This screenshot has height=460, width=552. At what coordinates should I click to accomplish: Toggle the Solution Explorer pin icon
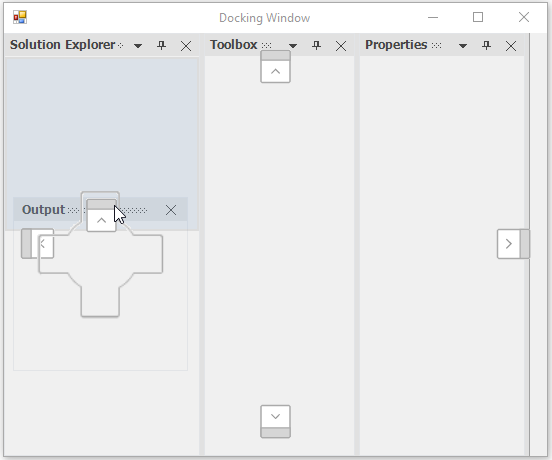pyautogui.click(x=161, y=45)
